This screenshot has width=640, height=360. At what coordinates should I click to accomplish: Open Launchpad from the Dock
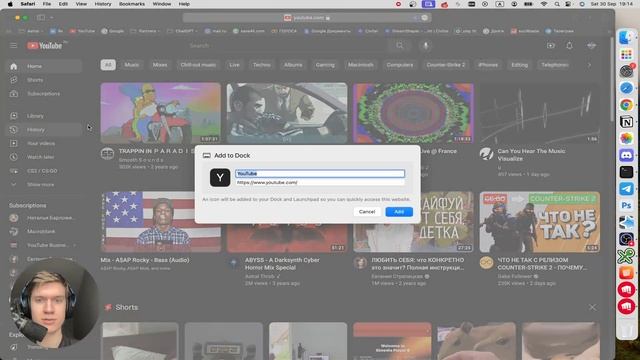[x=626, y=54]
